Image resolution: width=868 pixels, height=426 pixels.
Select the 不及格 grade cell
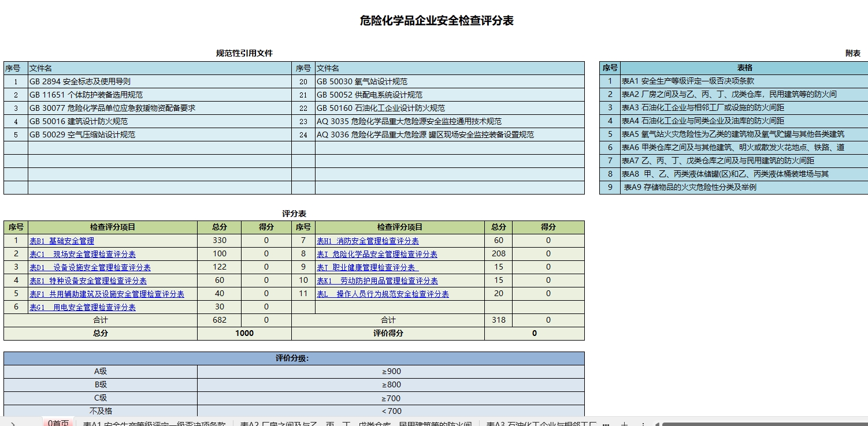101,411
